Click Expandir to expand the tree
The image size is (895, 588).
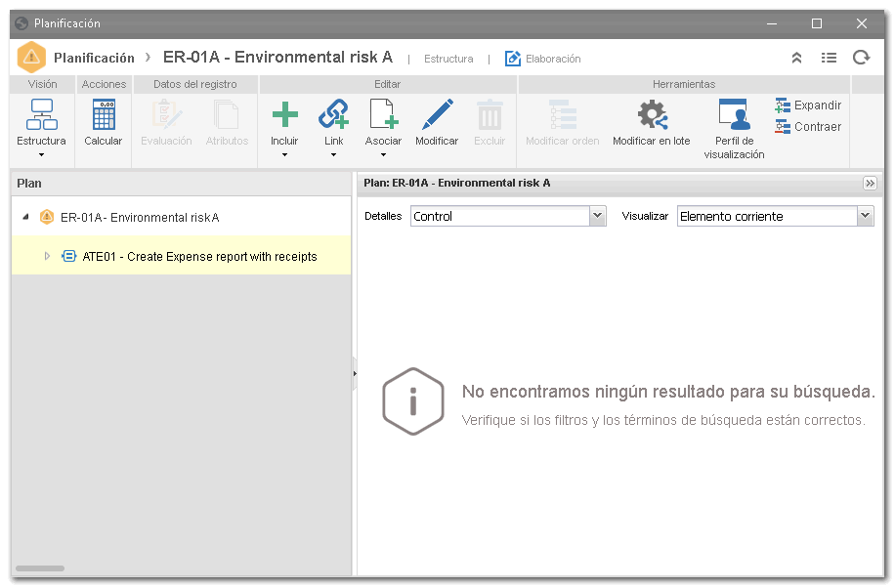[808, 105]
